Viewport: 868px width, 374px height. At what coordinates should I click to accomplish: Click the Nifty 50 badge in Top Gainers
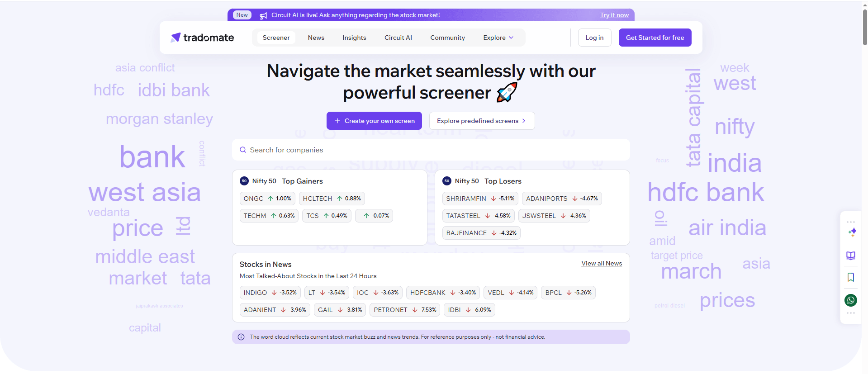pyautogui.click(x=244, y=181)
